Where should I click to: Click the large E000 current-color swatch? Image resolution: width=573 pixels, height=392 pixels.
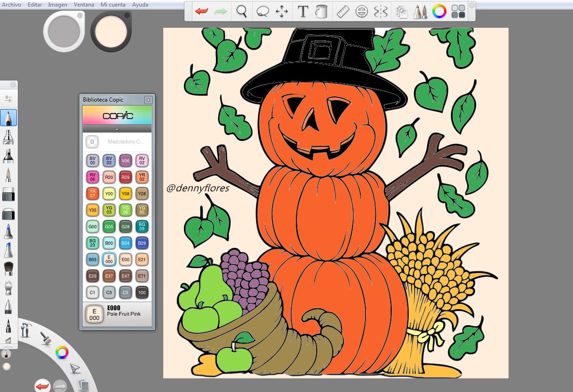click(x=95, y=314)
